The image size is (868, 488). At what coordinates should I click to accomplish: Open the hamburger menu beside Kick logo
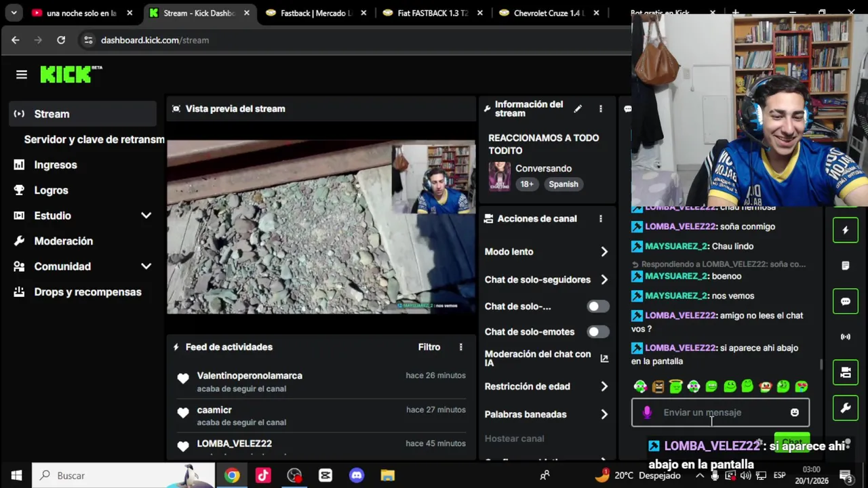[22, 75]
